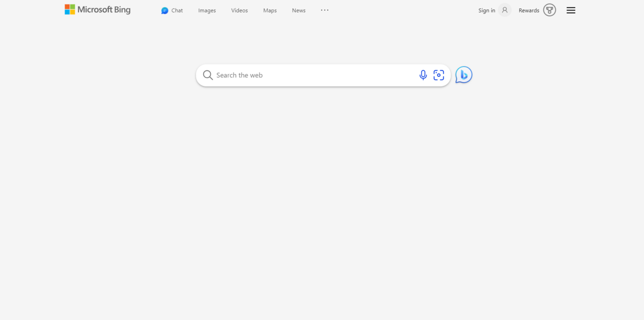Click the Rewards medal icon
The width and height of the screenshot is (644, 320).
tap(549, 10)
